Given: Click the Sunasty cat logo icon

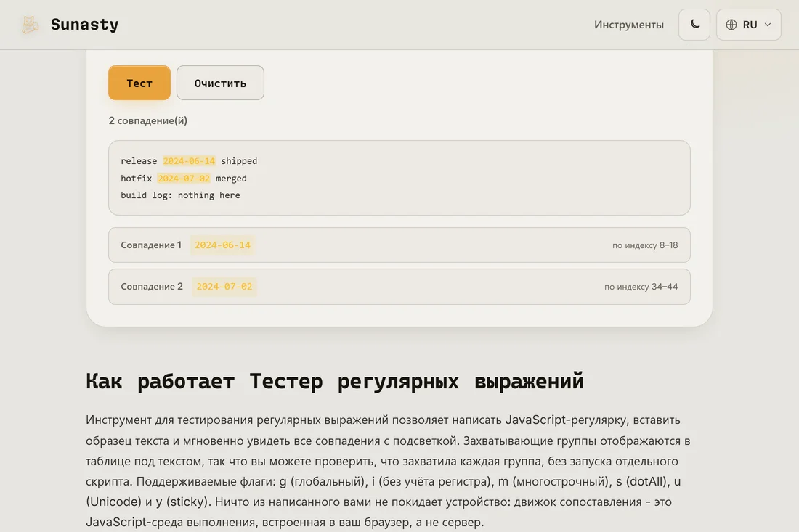Looking at the screenshot, I should pos(30,25).
